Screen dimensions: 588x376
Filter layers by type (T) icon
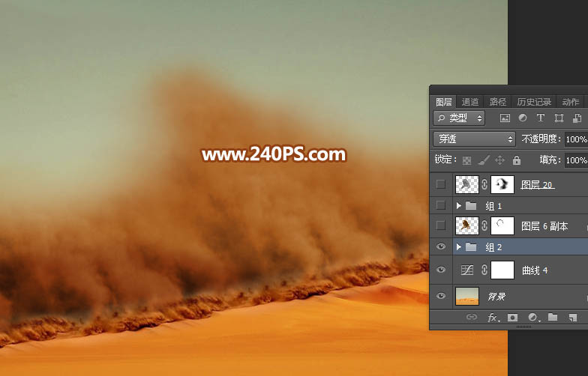click(x=540, y=118)
